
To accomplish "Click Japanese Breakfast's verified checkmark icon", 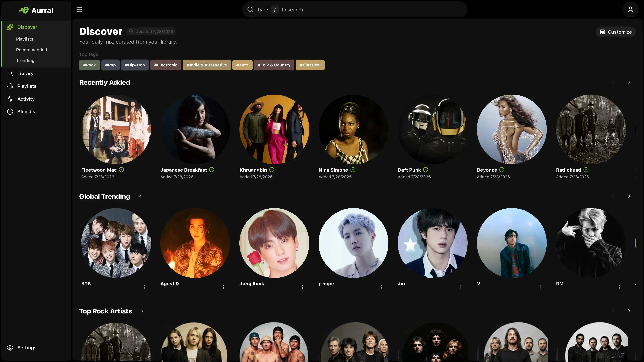I will 212,170.
